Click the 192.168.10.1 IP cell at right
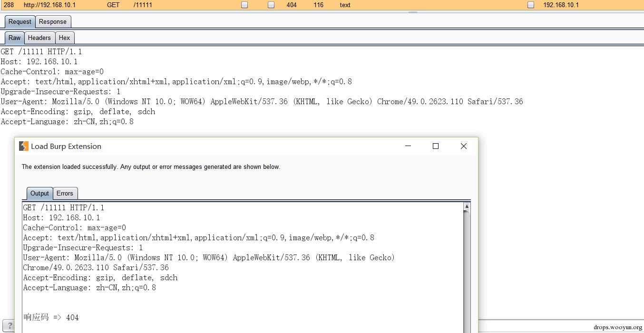 pos(561,5)
